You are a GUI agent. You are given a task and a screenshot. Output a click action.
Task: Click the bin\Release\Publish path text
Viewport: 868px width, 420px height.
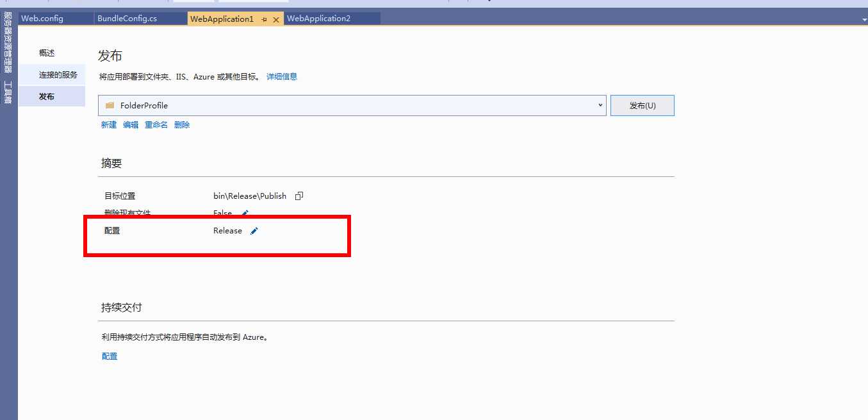click(x=250, y=196)
